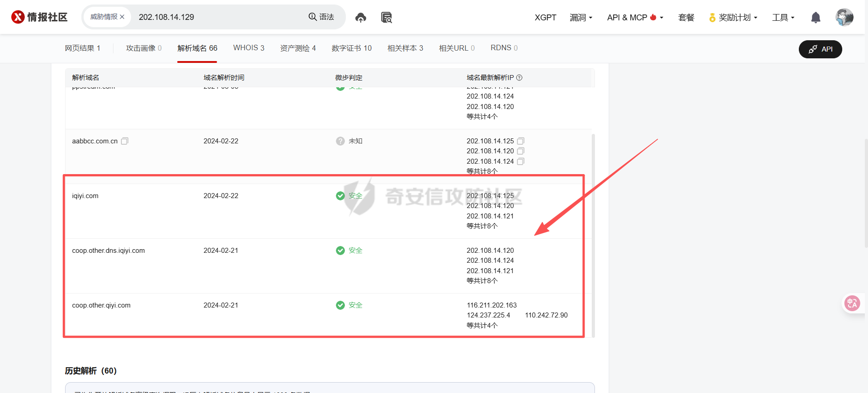Screen dimensions: 868x393
Task: Click help icon beside 域名最新解析IP
Action: pos(519,78)
